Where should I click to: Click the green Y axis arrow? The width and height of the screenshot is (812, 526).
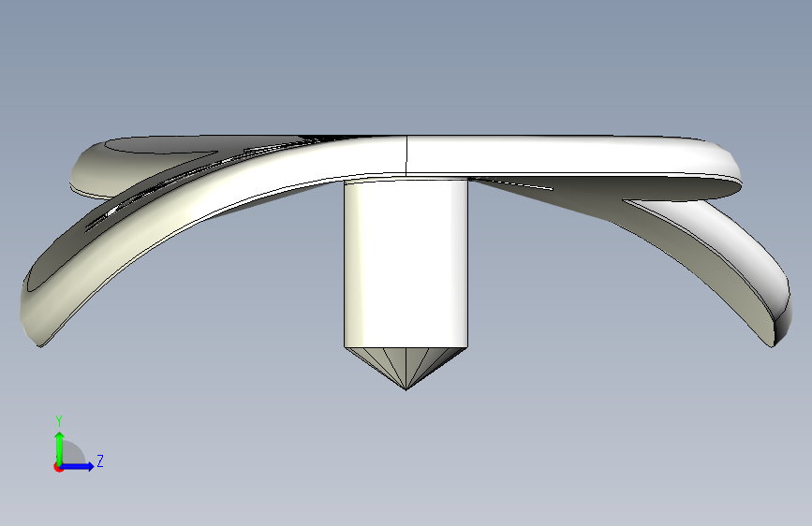(x=60, y=447)
